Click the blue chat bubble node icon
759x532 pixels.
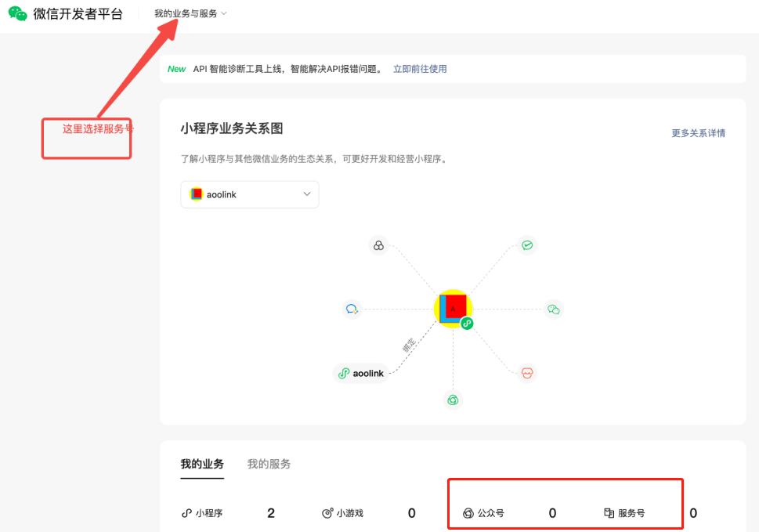(352, 309)
